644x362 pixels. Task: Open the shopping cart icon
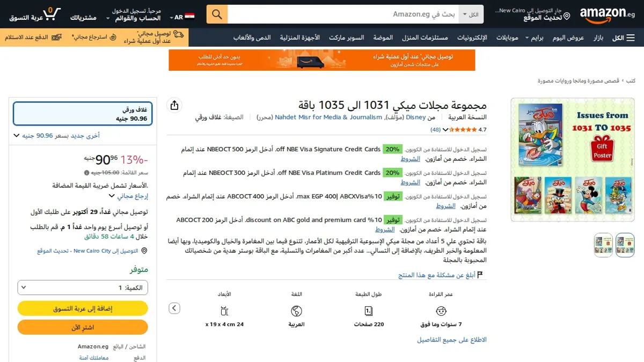tap(52, 14)
